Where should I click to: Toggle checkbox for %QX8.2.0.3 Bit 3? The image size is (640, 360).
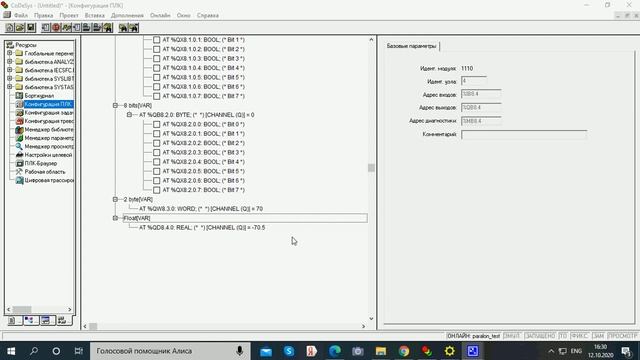tap(156, 152)
